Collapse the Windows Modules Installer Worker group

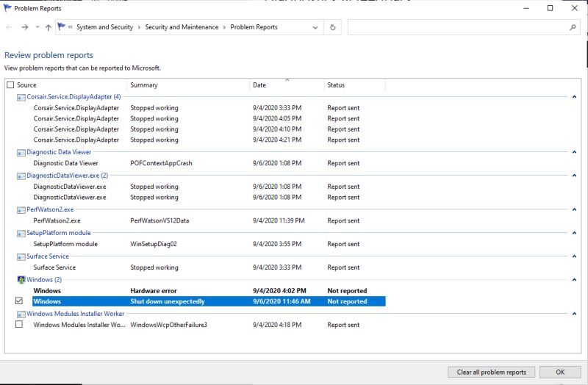point(574,314)
